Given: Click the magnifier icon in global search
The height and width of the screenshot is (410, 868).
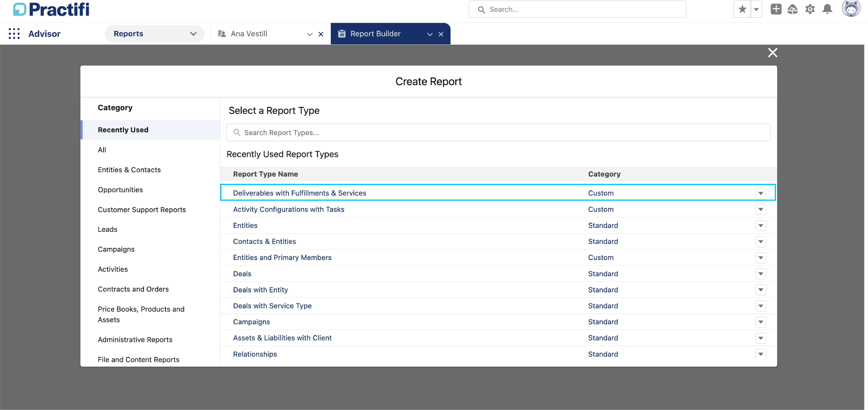Looking at the screenshot, I should click(481, 10).
